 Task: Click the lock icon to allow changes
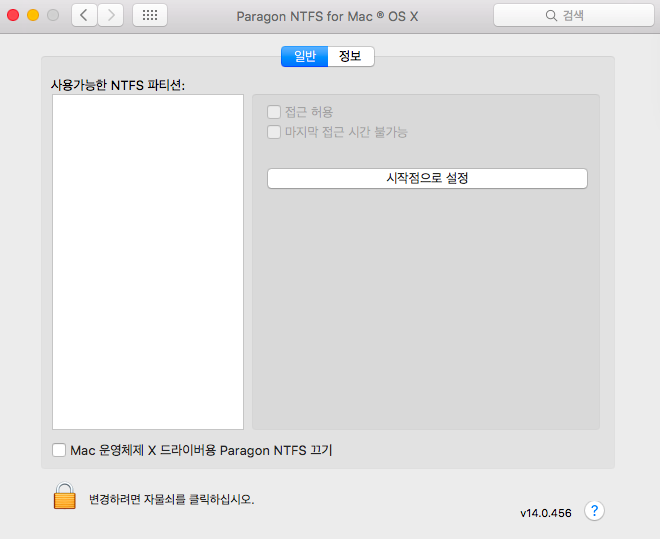point(64,496)
